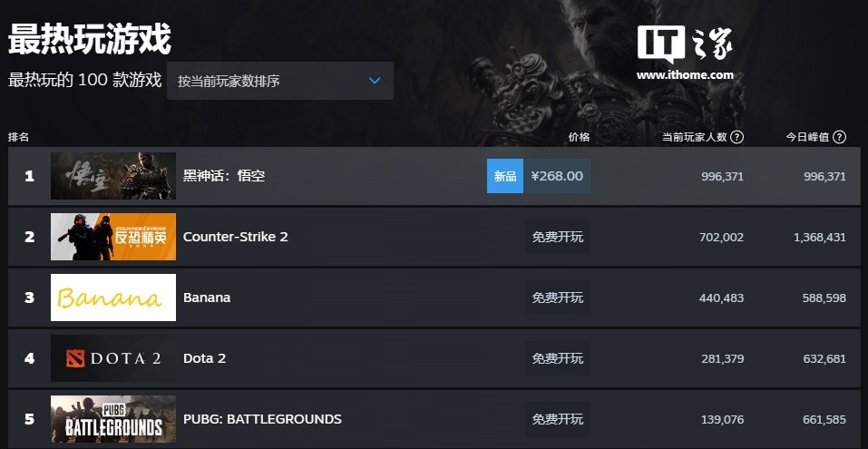Click the help icon beside 当前玩家人数
The height and width of the screenshot is (449, 868).
736,137
